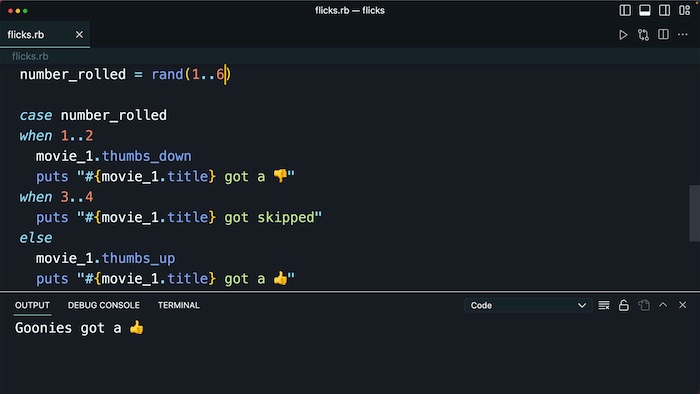
Task: Click the editor vertical scrollbar thumb
Action: click(x=694, y=213)
